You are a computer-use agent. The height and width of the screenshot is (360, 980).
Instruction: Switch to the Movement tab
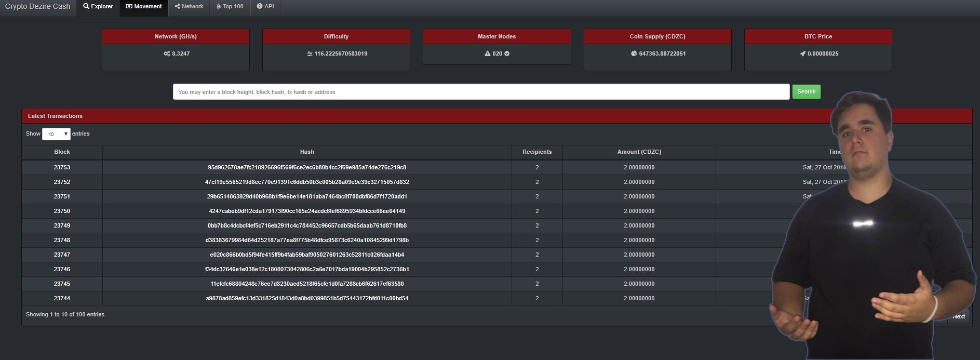point(144,7)
